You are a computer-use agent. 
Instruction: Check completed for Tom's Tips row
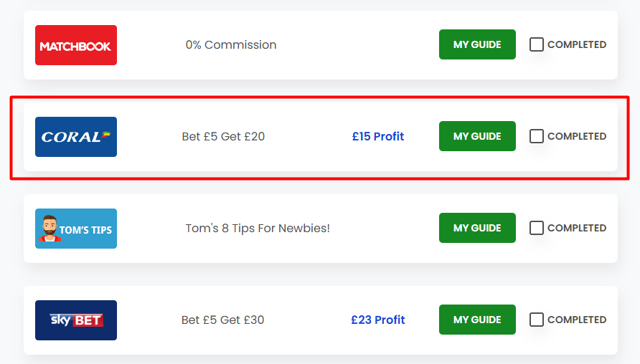(537, 228)
